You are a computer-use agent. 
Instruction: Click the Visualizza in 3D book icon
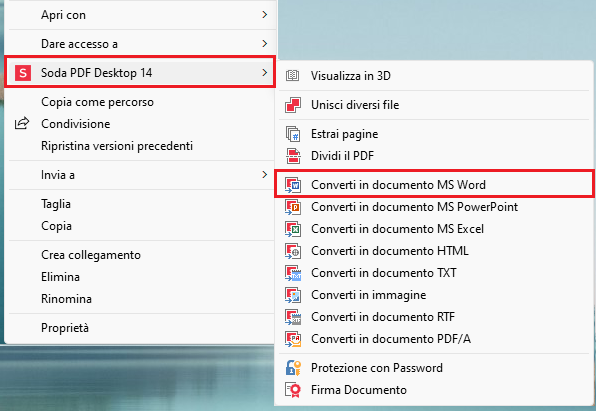tap(292, 76)
